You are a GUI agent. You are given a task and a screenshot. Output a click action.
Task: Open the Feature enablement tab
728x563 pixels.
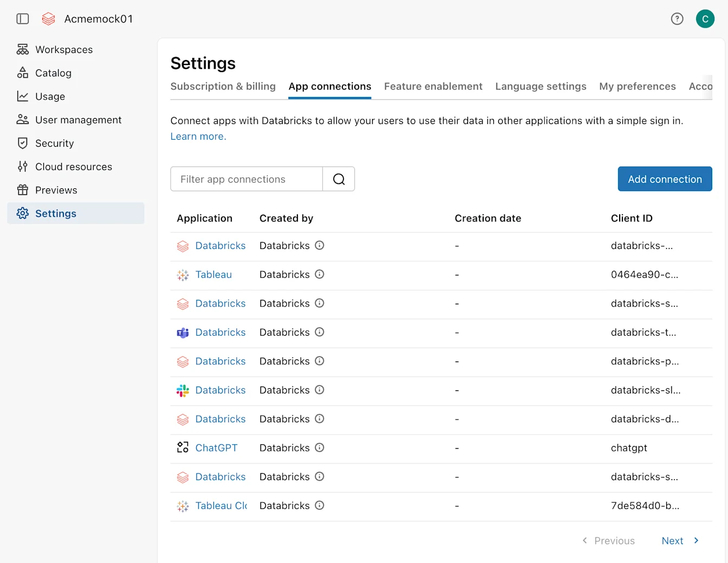(x=433, y=87)
